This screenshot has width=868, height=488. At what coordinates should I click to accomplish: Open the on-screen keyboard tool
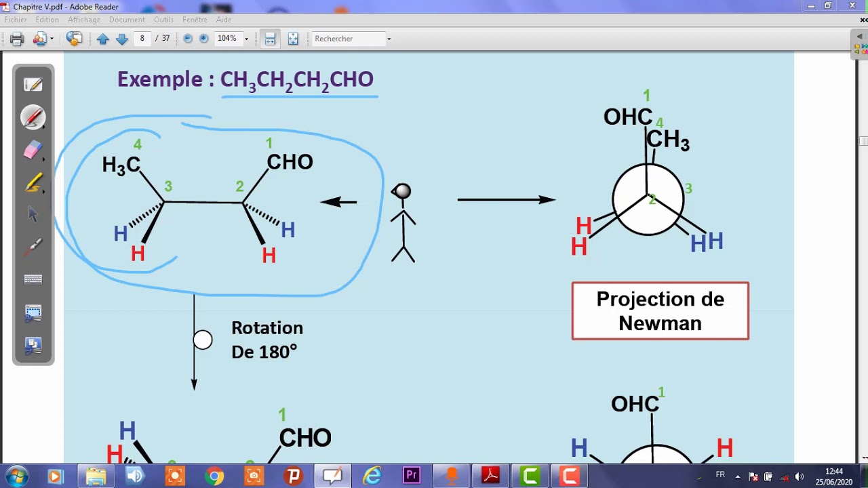click(x=33, y=279)
